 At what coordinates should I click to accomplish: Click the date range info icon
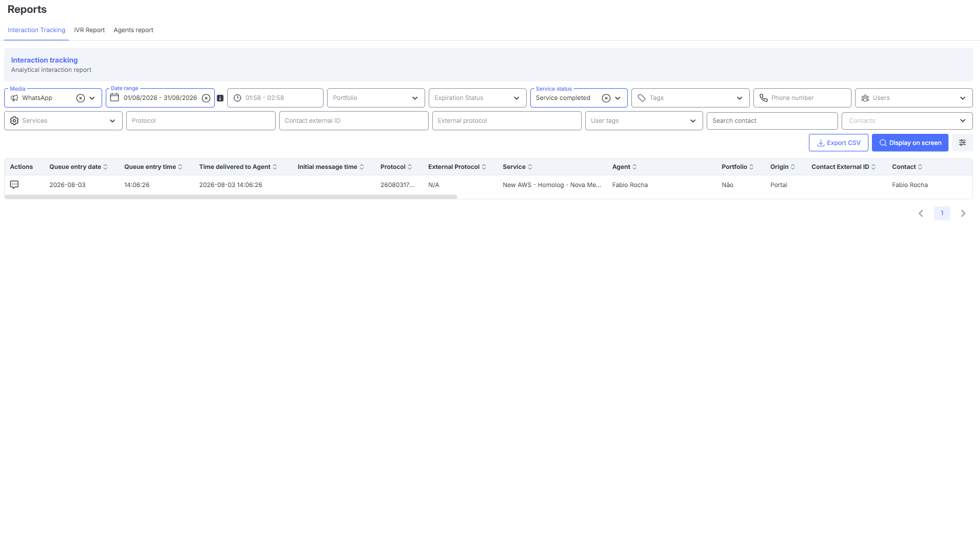pyautogui.click(x=220, y=98)
